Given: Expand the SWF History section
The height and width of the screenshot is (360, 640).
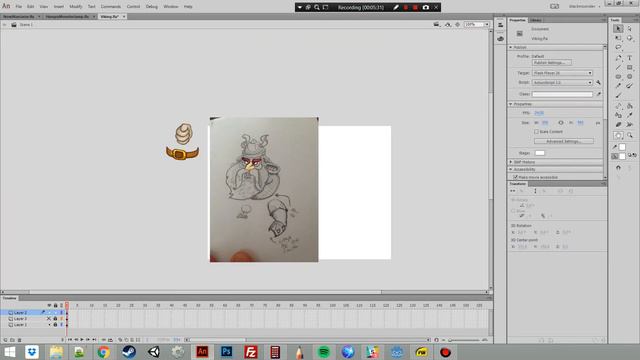Looking at the screenshot, I should (511, 162).
